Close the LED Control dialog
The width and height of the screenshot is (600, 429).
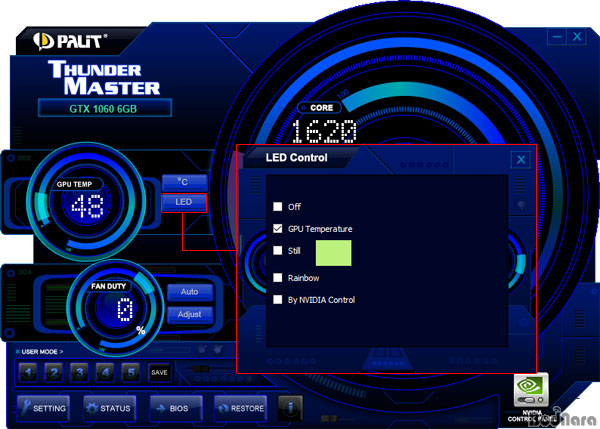(521, 160)
